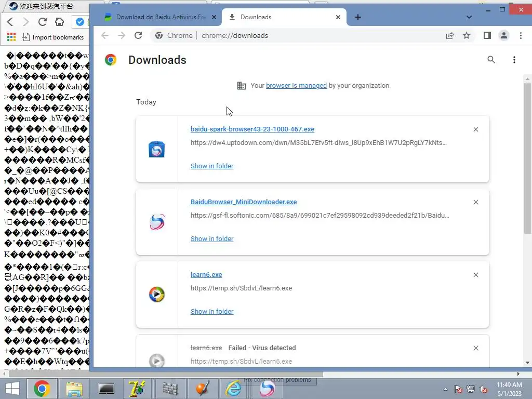The image size is (532, 399).
Task: Open Chrome three-dot main menu
Action: click(x=521, y=35)
